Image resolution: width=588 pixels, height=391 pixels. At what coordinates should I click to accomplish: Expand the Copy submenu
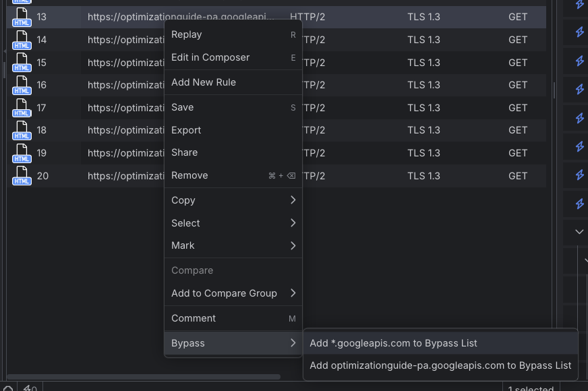pyautogui.click(x=233, y=200)
